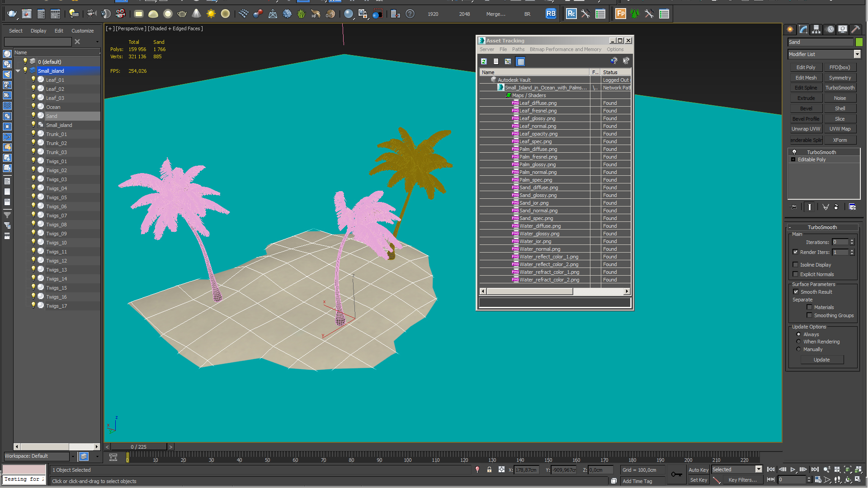The width and height of the screenshot is (868, 488).
Task: Click the orange FP toolbar icon
Action: click(x=621, y=14)
